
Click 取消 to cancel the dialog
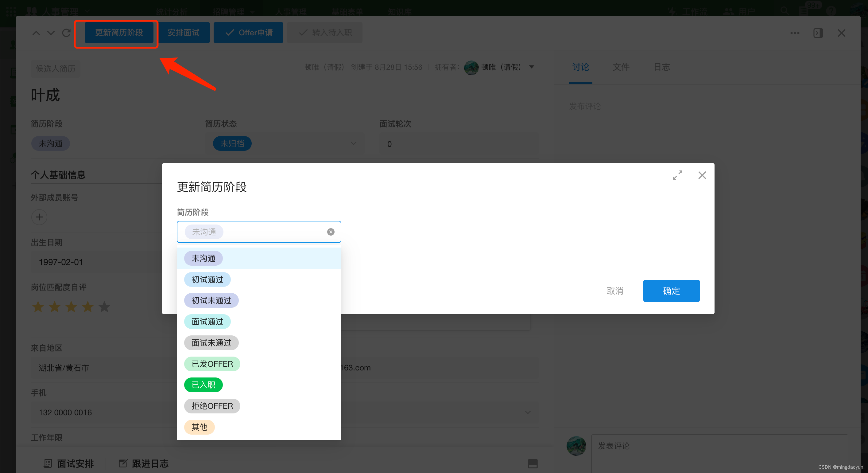614,291
